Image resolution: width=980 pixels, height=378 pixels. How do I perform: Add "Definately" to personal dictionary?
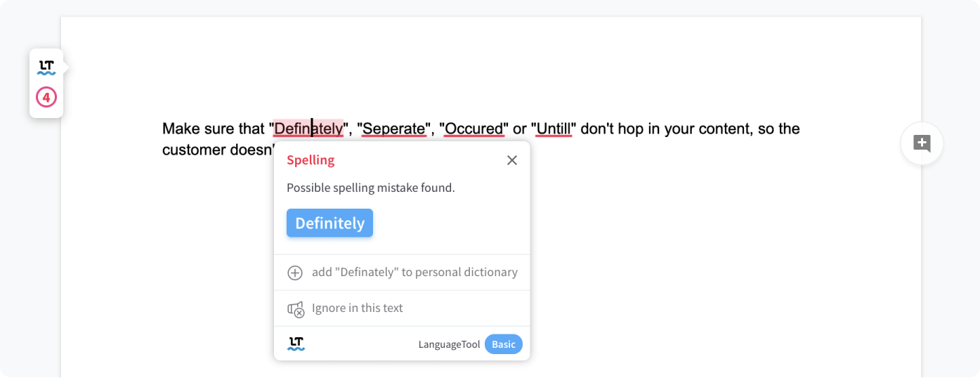pyautogui.click(x=414, y=273)
